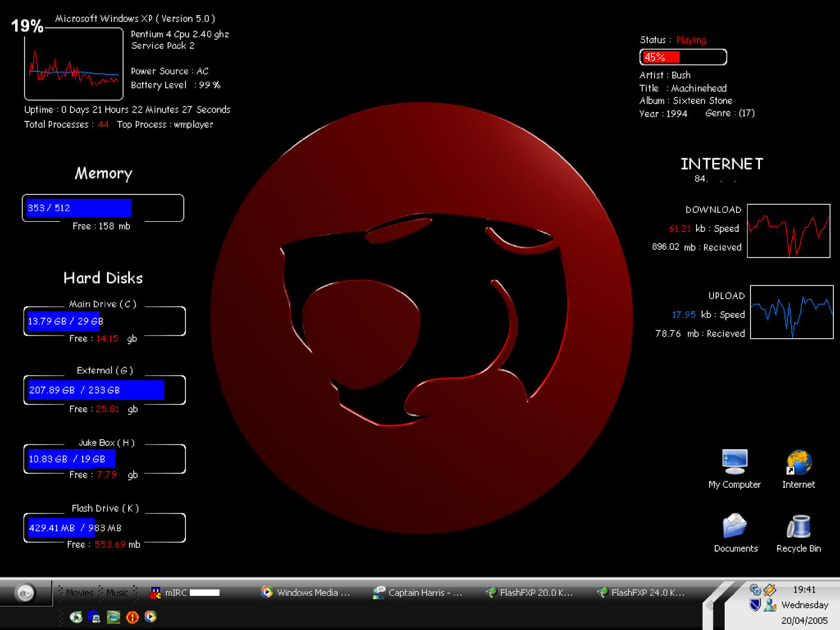840x630 pixels.
Task: Open the Documents folder icon
Action: [x=735, y=533]
